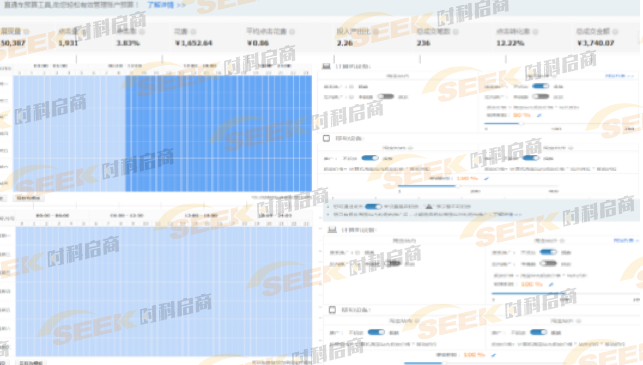The width and height of the screenshot is (643, 365).
Task: Toggle the grey switch in upper-left computer panel
Action: [385, 96]
